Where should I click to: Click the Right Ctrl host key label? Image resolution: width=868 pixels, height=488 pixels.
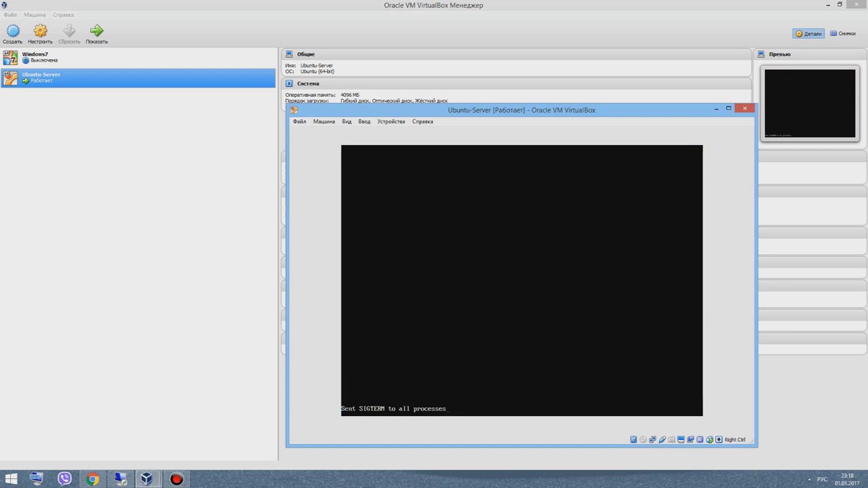point(735,440)
